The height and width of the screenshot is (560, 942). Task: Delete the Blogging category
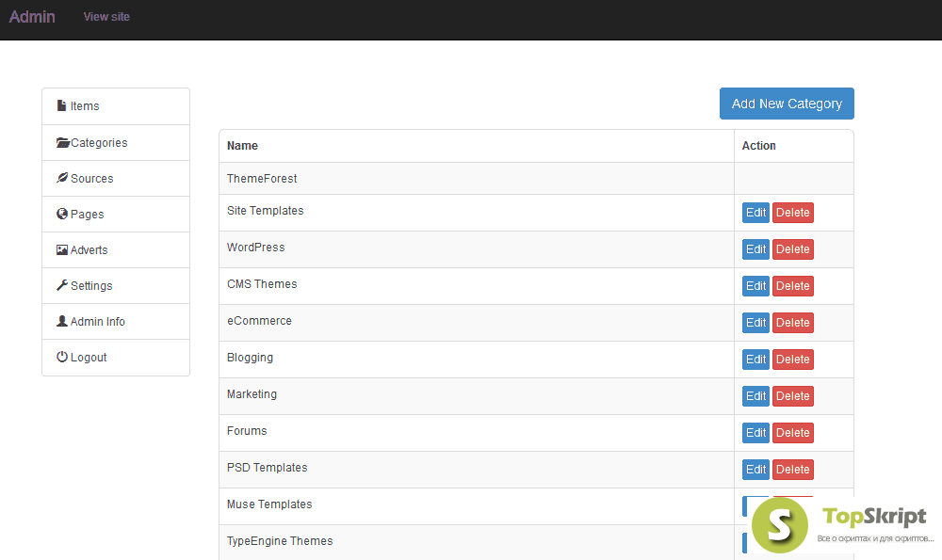click(792, 359)
